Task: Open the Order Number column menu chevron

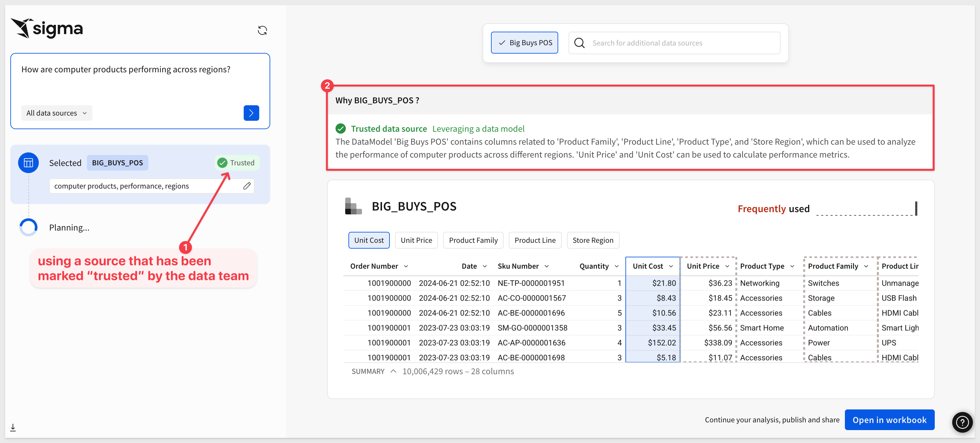Action: point(406,266)
